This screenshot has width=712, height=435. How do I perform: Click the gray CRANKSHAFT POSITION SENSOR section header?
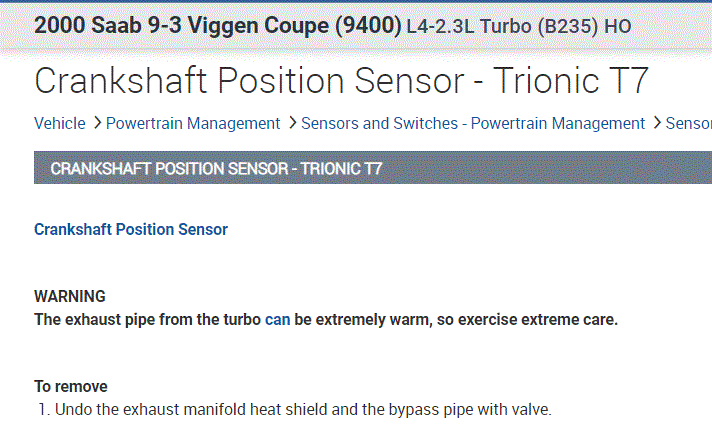(x=216, y=168)
